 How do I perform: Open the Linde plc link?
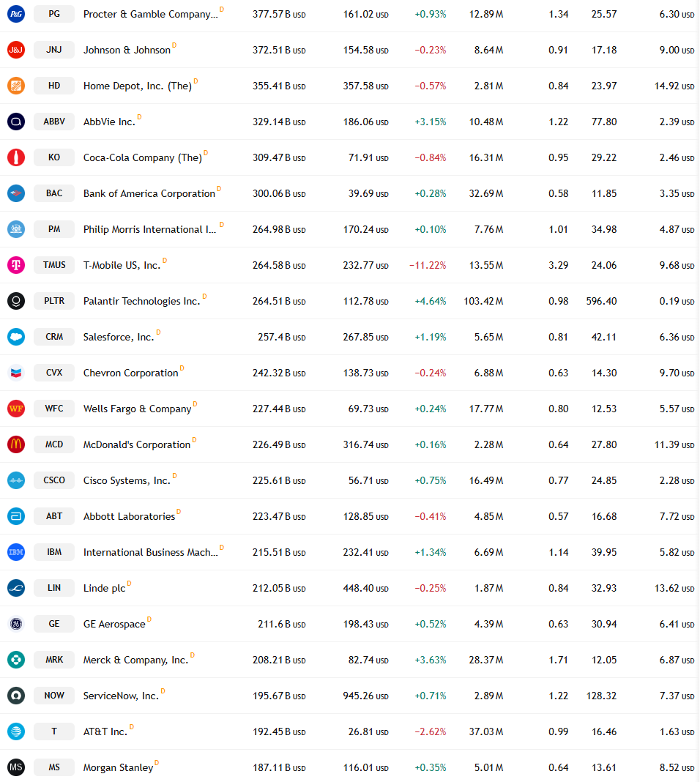(104, 589)
